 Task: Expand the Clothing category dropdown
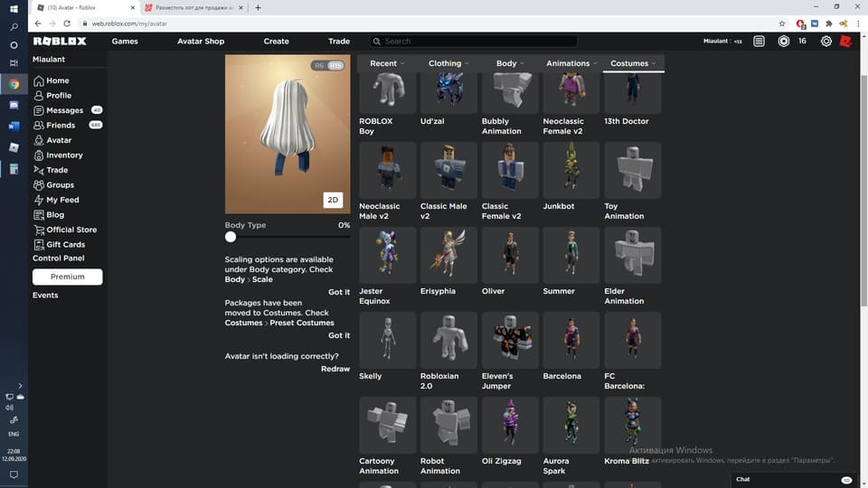(x=449, y=64)
